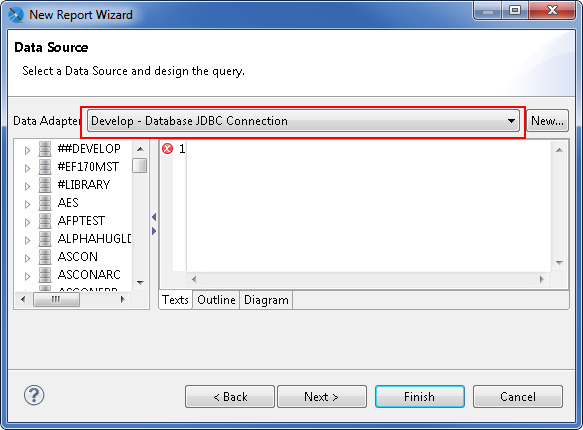Click the help question mark icon
This screenshot has height=430, width=583.
(x=34, y=395)
